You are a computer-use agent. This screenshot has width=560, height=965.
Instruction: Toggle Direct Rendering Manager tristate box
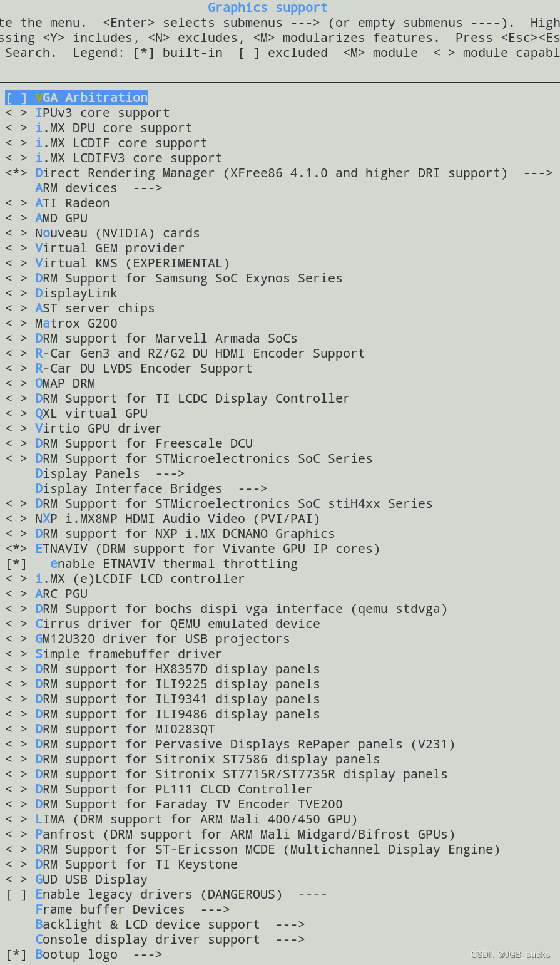coord(16,173)
